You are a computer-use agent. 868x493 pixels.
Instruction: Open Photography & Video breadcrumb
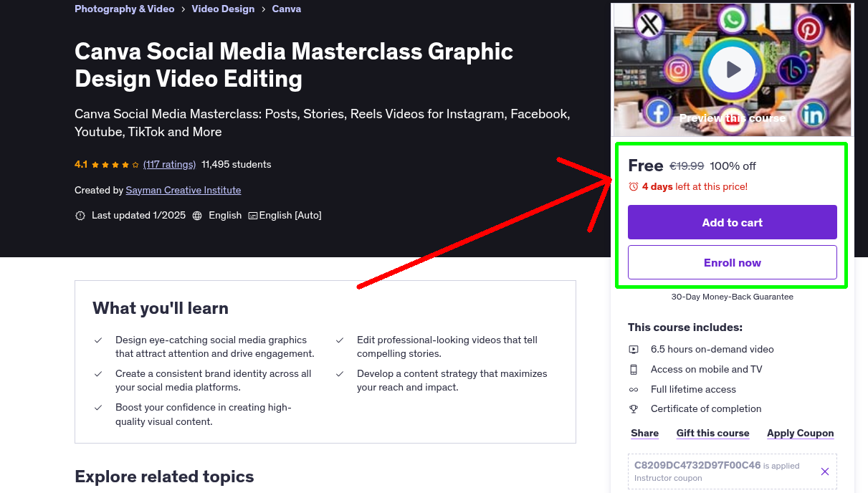[125, 9]
